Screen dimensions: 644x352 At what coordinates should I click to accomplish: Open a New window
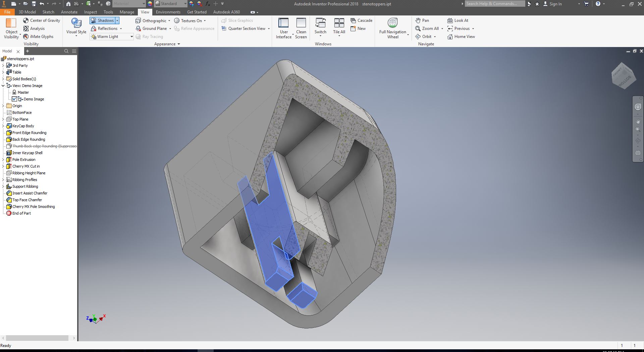click(x=358, y=29)
